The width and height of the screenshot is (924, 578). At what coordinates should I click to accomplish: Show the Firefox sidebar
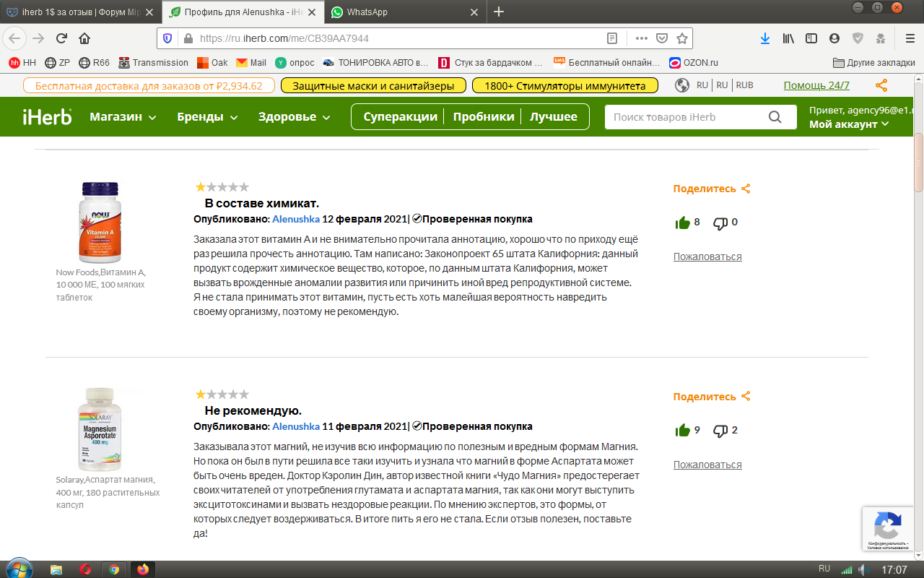(811, 38)
